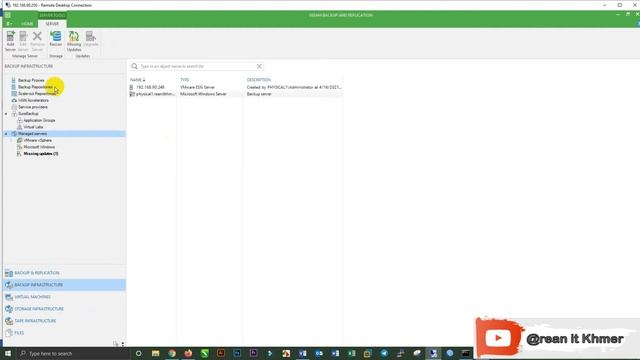Open the Storage Infrastructure view
Screen dimensions: 640x360
64,309
